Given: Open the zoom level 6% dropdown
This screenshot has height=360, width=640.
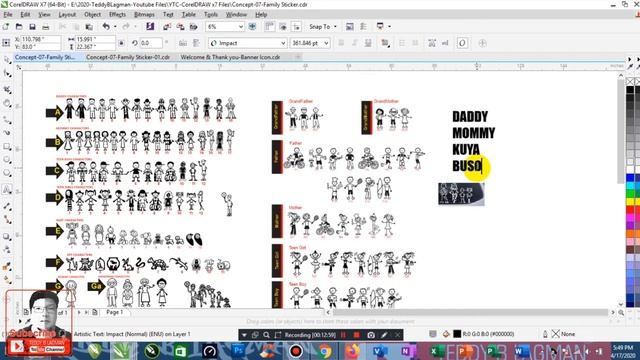Looking at the screenshot, I should tap(241, 27).
